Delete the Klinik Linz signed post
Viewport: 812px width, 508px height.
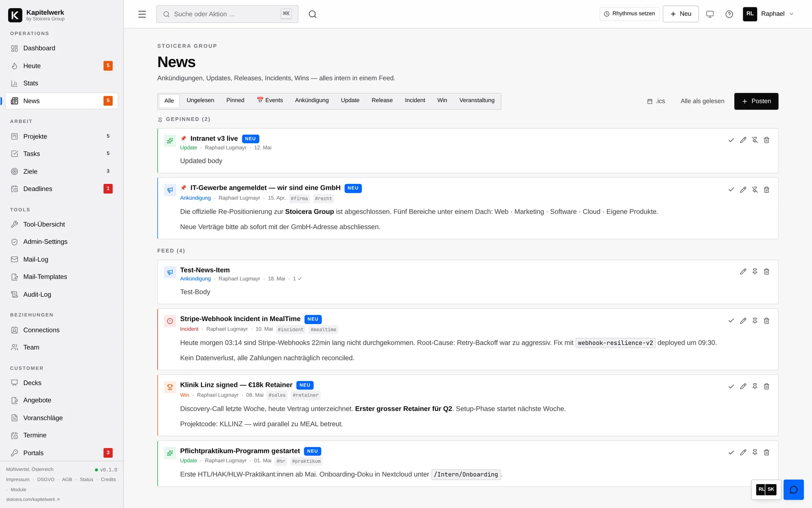pos(767,387)
